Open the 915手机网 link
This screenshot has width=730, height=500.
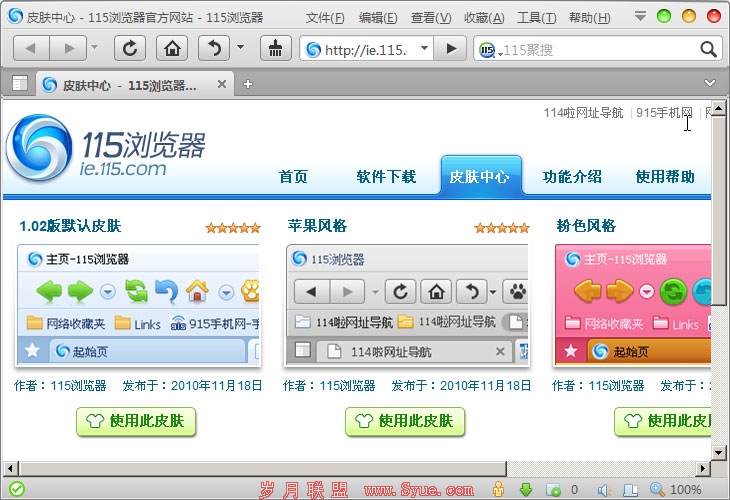(664, 113)
